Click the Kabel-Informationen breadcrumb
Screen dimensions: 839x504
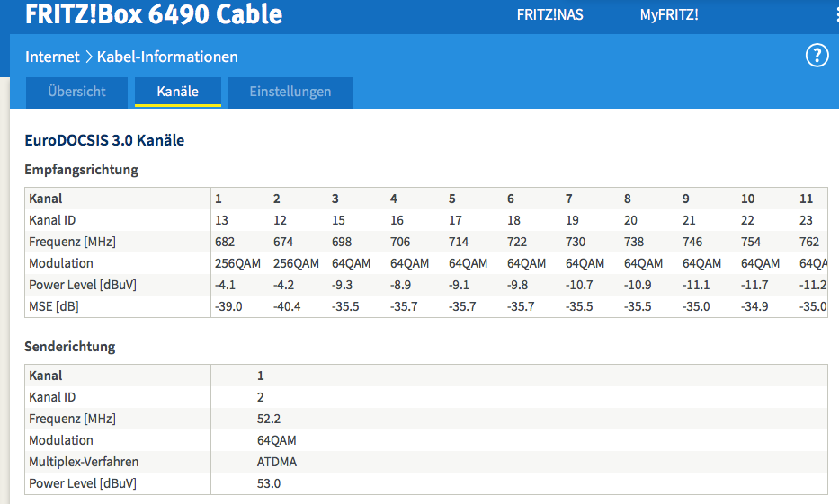pyautogui.click(x=167, y=57)
